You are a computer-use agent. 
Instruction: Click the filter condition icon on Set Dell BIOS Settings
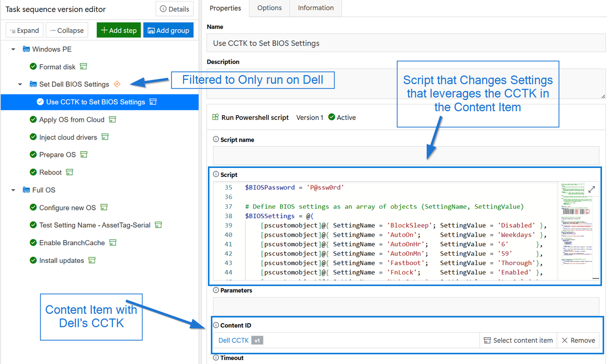click(x=117, y=84)
